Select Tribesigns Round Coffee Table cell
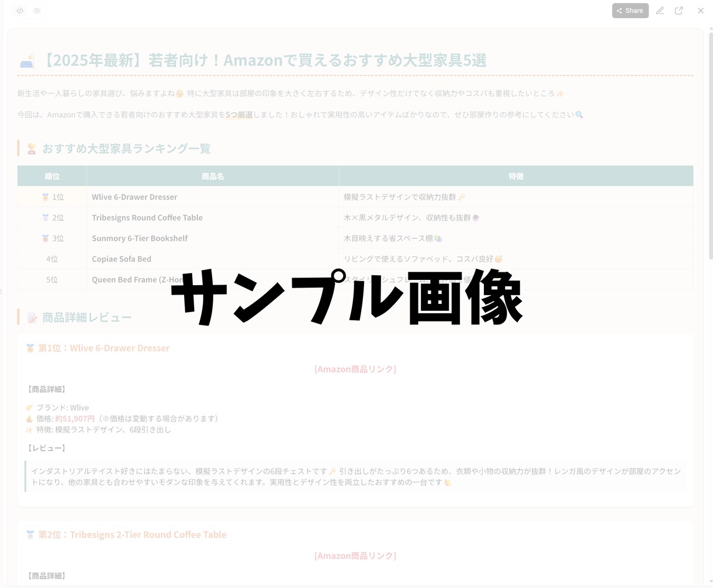The width and height of the screenshot is (713, 588). (213, 217)
